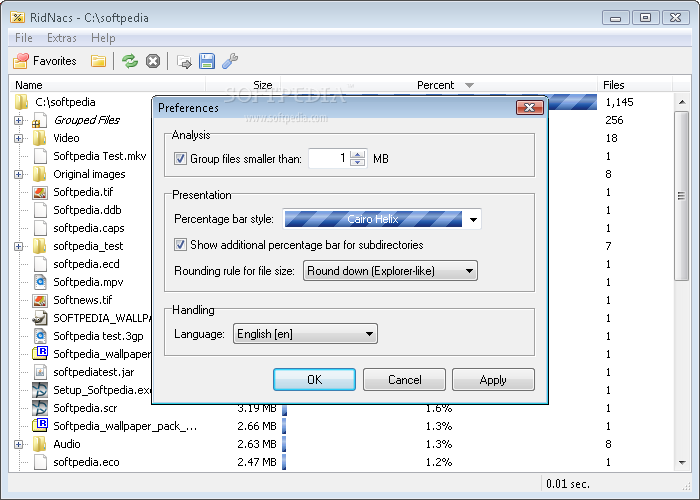Expand the Original images folder node
The width and height of the screenshot is (700, 500).
(x=18, y=174)
